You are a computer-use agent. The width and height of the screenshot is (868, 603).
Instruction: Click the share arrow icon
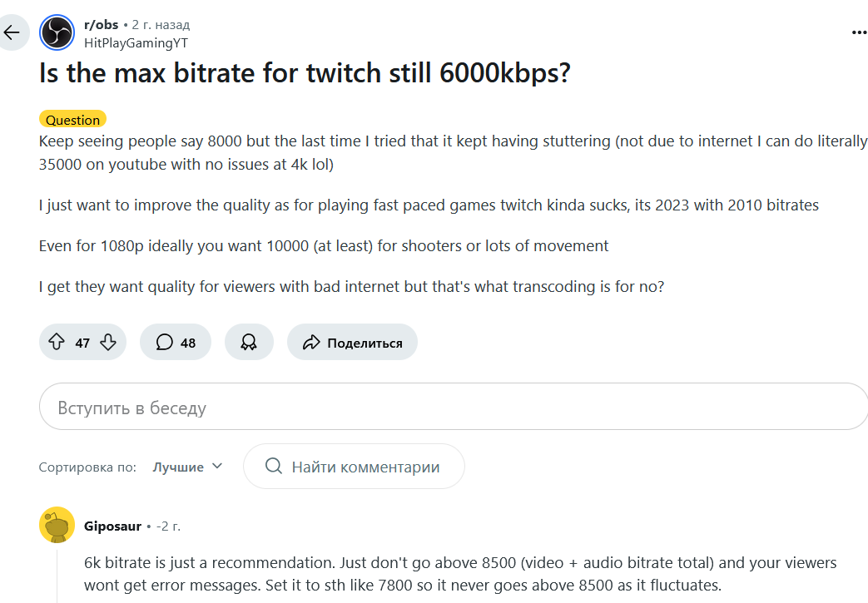pos(311,343)
